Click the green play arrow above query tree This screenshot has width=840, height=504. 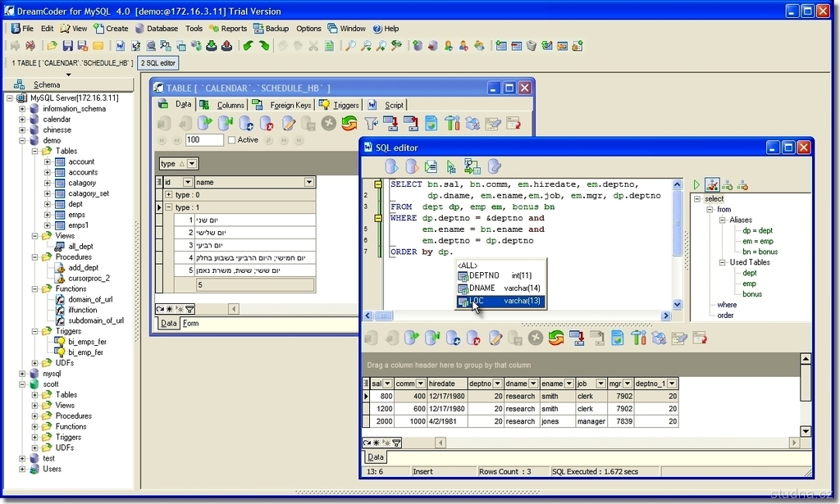696,185
